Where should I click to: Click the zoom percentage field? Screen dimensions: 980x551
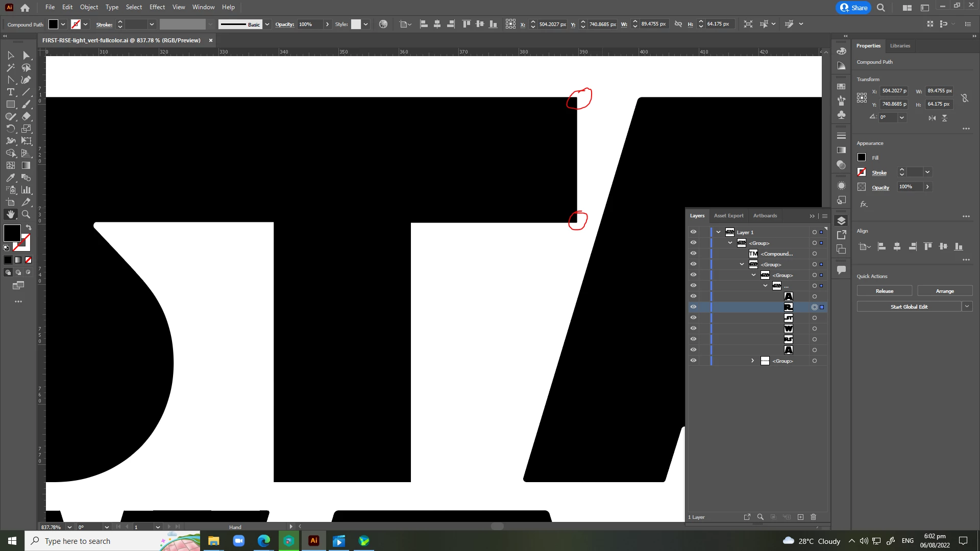tap(51, 527)
